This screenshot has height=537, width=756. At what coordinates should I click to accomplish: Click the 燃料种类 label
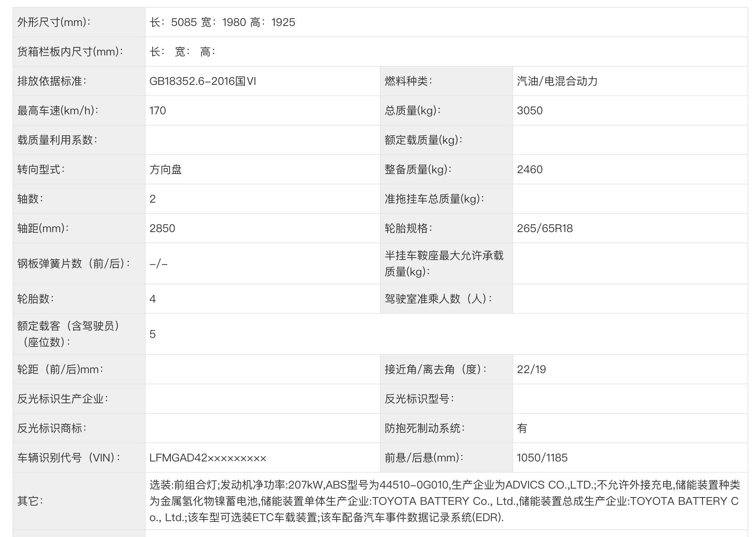[x=409, y=81]
